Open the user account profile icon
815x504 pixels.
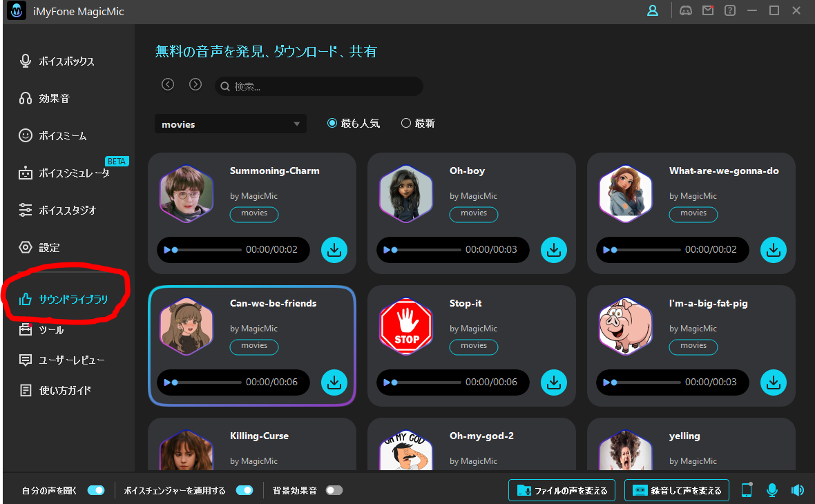pyautogui.click(x=652, y=11)
